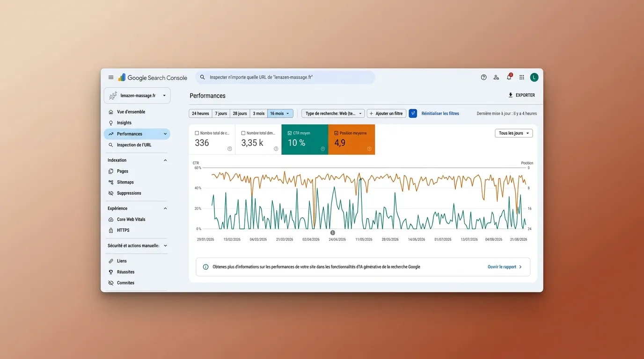Collapse the Indexation section

tap(165, 160)
